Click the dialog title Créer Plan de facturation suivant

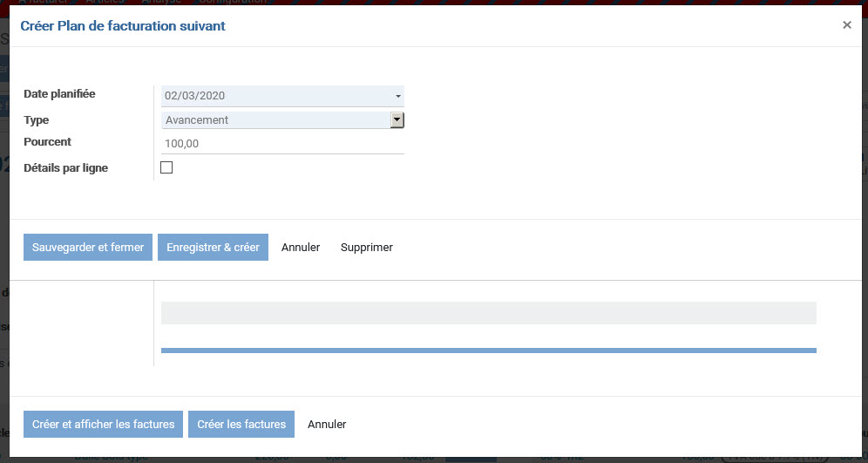[x=123, y=26]
